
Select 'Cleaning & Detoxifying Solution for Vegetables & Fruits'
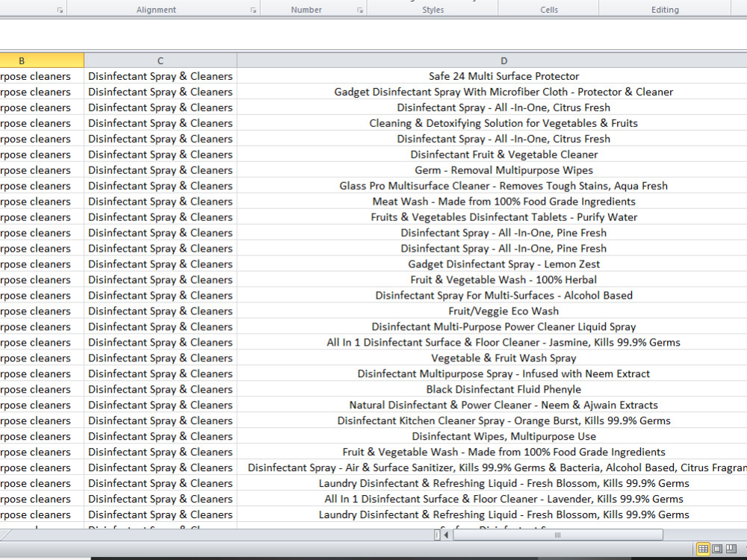[492, 123]
